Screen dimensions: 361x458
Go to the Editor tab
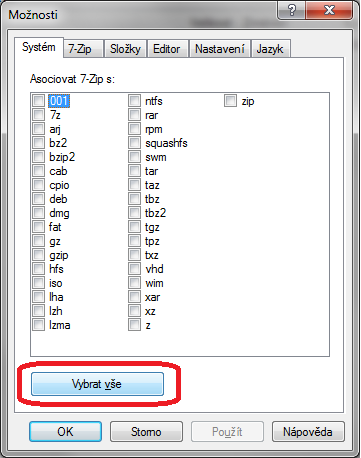coord(167,49)
